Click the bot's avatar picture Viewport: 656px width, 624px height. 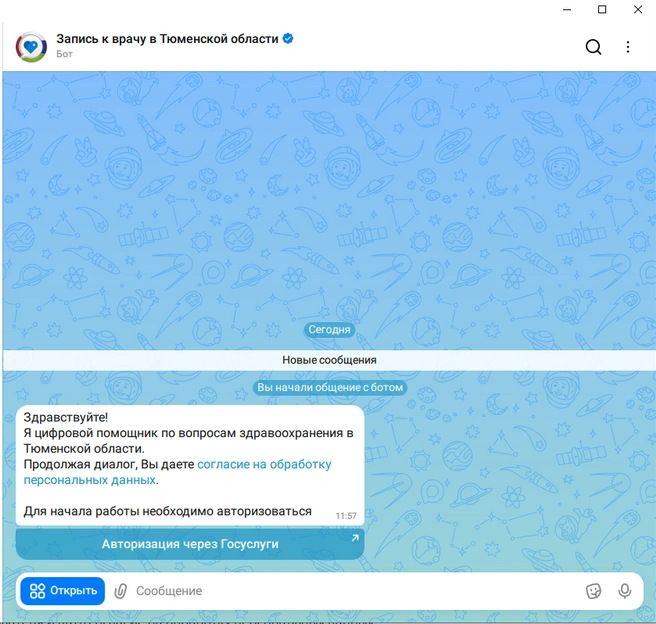(x=31, y=47)
